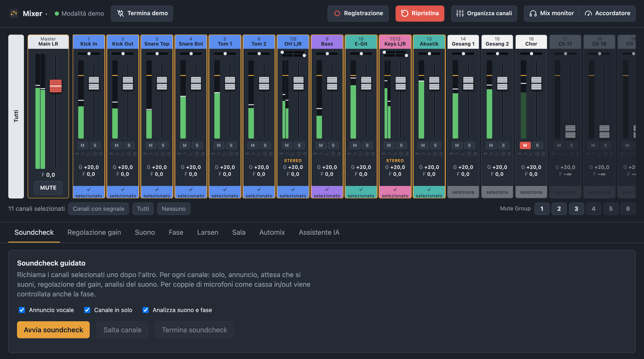Click the '11 canali selezionati' label
The width and height of the screenshot is (644, 359).
(x=37, y=209)
